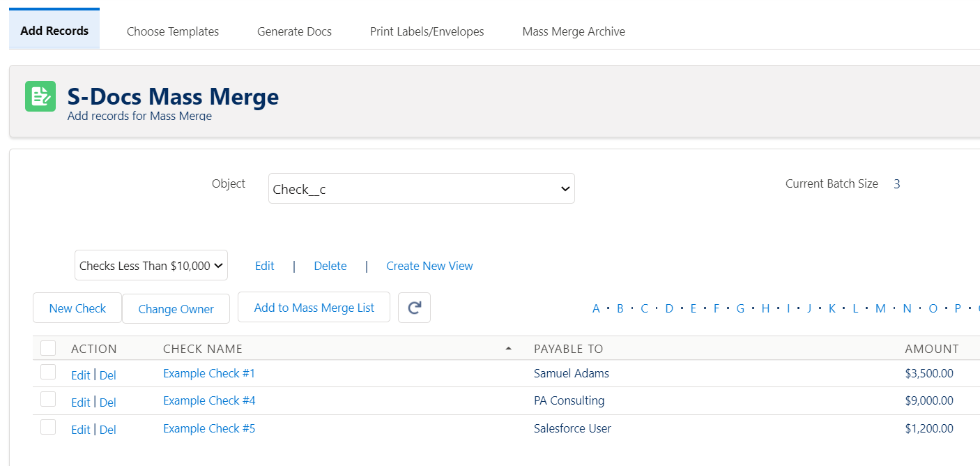Check the box for Example Check #1
The height and width of the screenshot is (466, 980).
[48, 373]
